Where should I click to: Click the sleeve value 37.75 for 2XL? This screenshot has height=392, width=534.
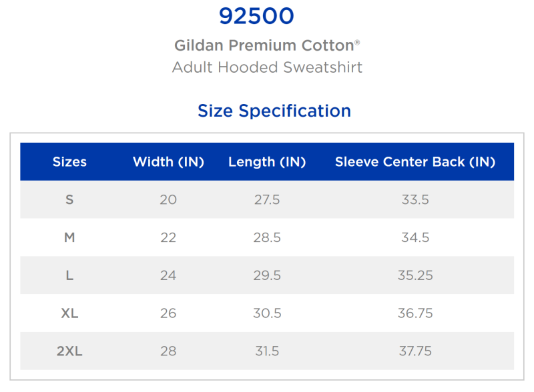(415, 351)
